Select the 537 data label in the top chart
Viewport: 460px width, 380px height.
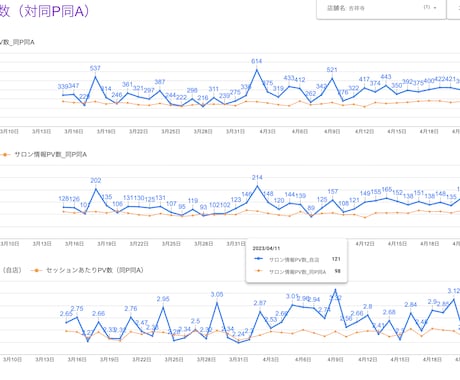click(x=95, y=68)
